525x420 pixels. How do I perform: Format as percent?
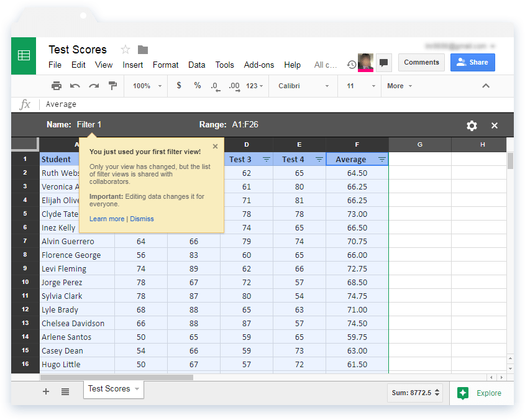click(198, 86)
